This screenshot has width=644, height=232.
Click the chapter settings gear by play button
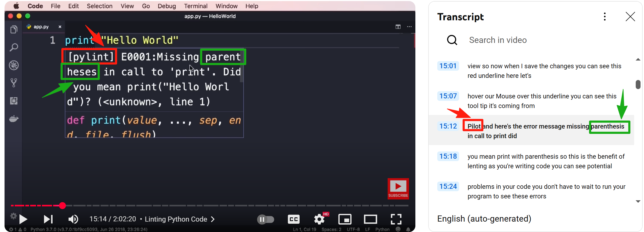click(13, 216)
